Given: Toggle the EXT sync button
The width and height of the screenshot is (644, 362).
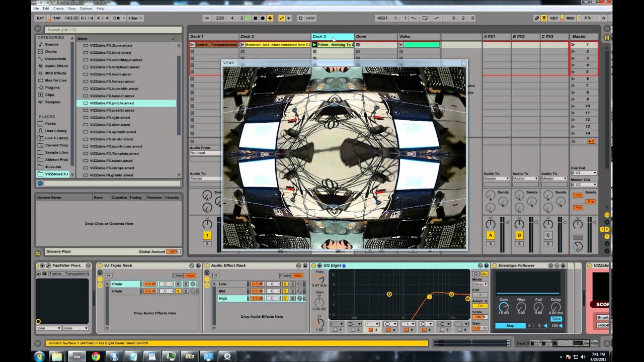Looking at the screenshot, I should tap(41, 18).
